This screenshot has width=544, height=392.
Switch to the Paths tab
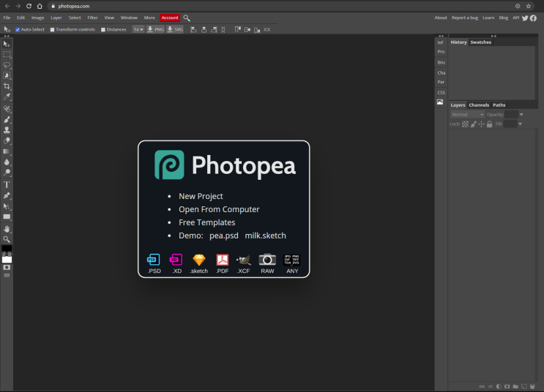(499, 105)
